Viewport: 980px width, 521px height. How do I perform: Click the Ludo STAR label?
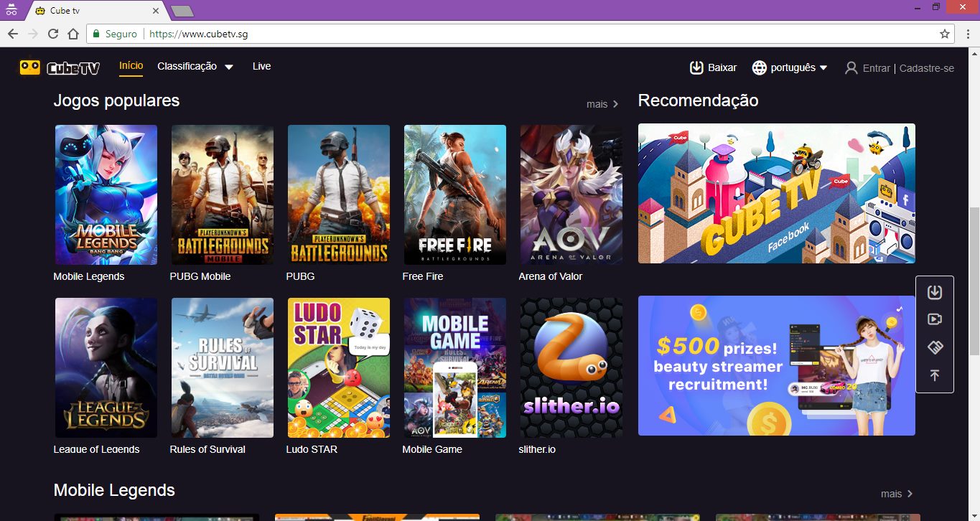tap(312, 449)
